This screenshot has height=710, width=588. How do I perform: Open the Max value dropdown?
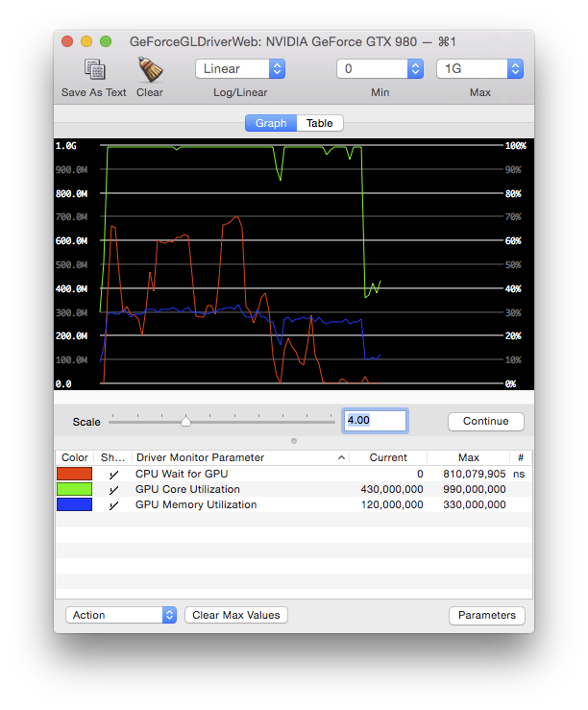pos(479,69)
